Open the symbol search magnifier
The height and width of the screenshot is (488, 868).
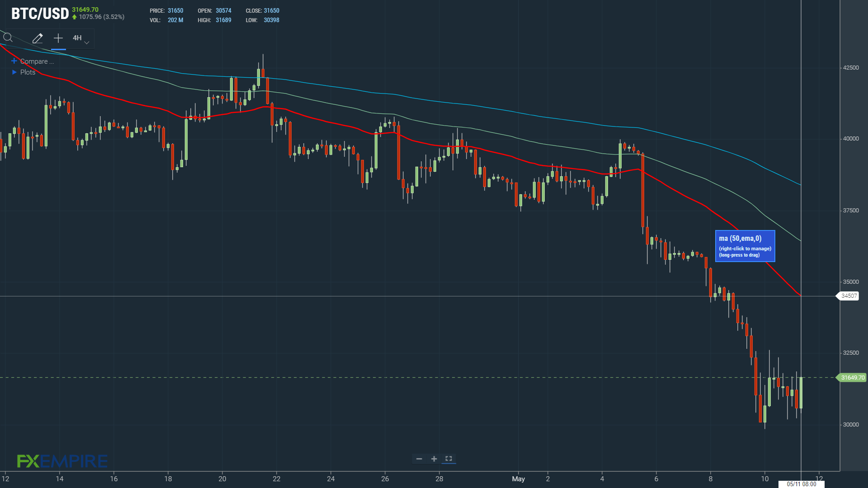point(8,38)
